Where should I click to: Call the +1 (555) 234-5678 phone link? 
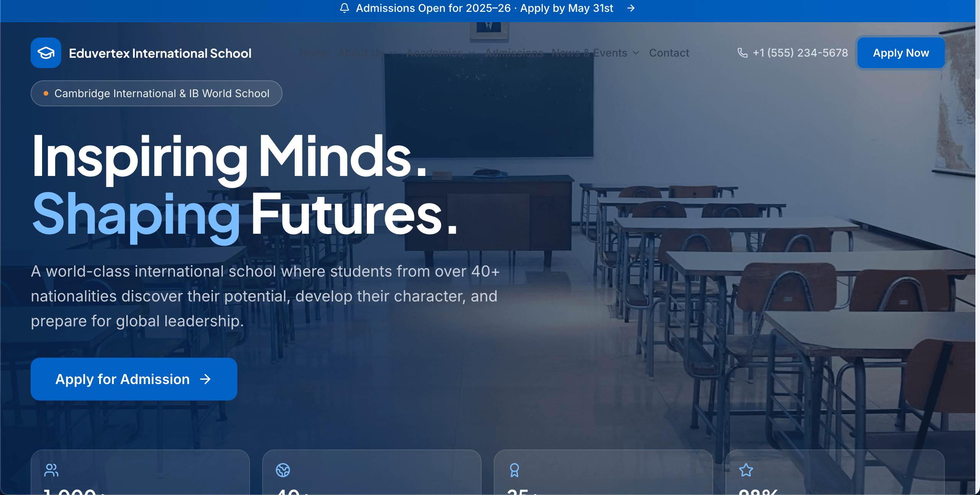[x=800, y=53]
